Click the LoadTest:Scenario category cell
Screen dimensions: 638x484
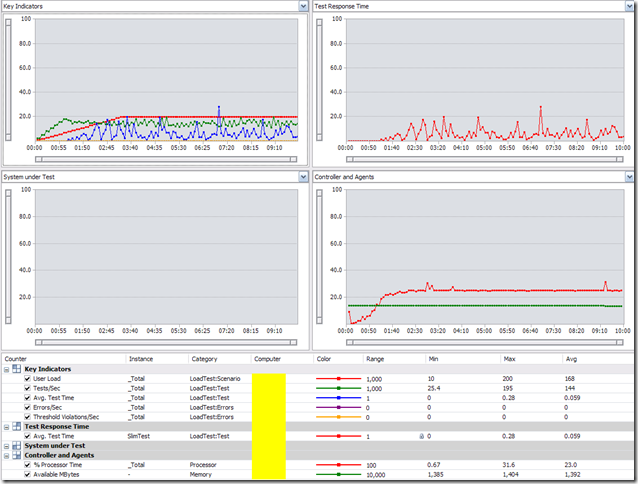pos(215,379)
